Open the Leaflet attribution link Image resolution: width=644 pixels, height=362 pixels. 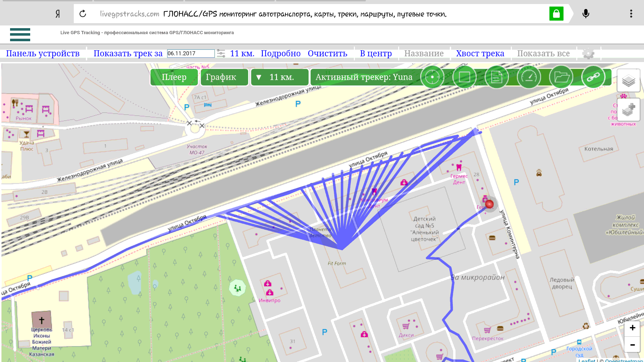click(x=587, y=360)
